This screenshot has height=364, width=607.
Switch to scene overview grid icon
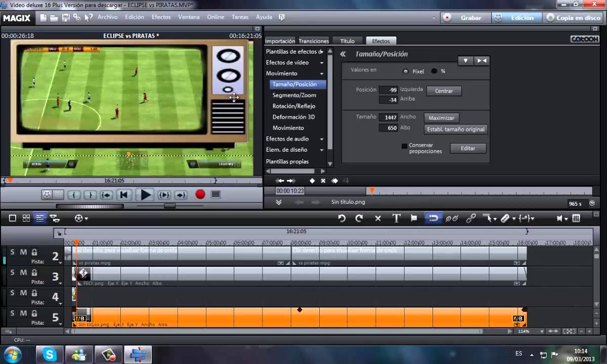coord(26,218)
